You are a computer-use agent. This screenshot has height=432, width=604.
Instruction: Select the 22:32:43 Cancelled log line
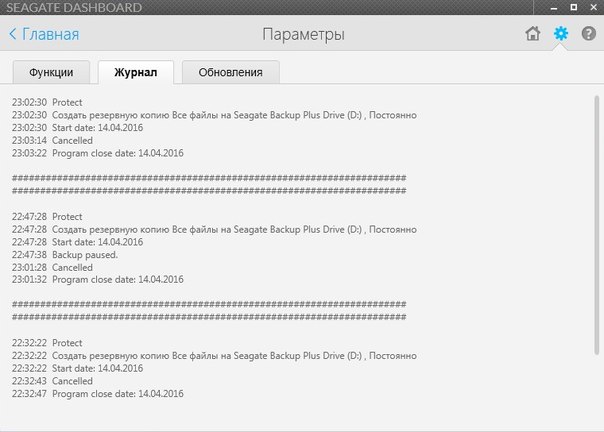point(52,381)
